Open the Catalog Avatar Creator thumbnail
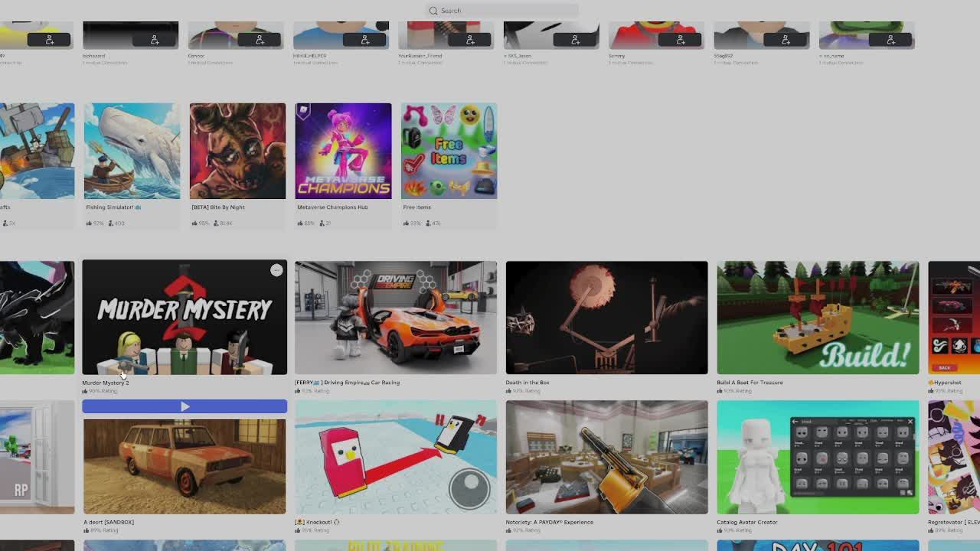The height and width of the screenshot is (551, 980). click(818, 457)
